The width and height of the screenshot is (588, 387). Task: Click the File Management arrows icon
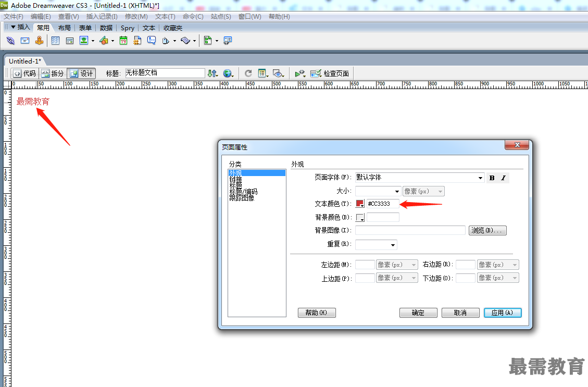212,73
